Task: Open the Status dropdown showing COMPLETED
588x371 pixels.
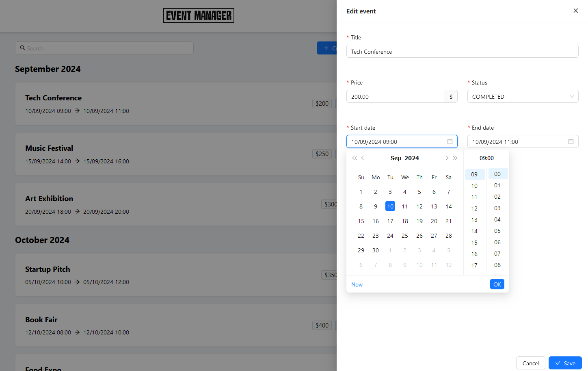Action: tap(523, 96)
